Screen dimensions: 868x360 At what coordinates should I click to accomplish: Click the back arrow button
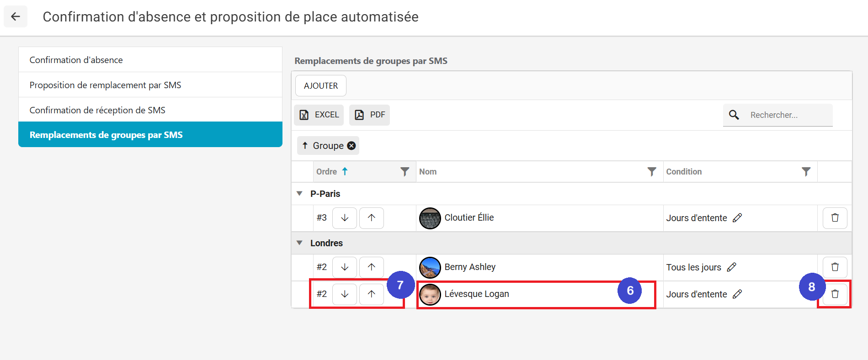(16, 17)
